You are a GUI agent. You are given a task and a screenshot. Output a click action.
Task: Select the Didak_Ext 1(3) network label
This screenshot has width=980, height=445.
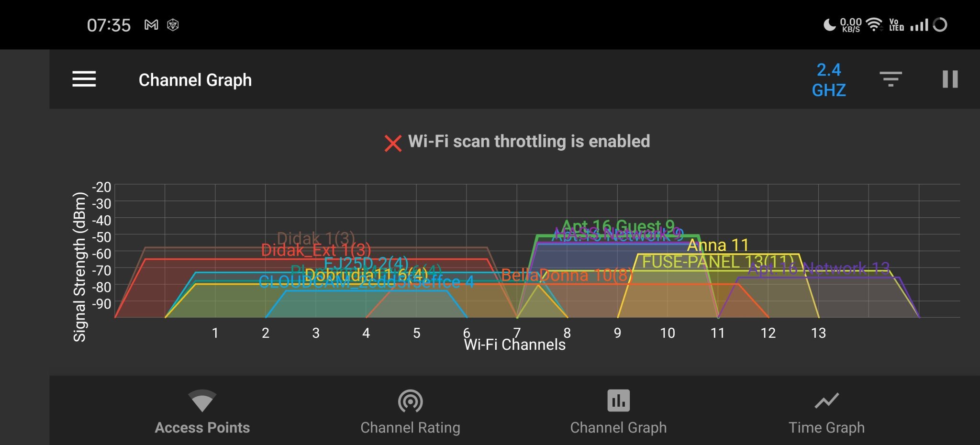pyautogui.click(x=316, y=250)
